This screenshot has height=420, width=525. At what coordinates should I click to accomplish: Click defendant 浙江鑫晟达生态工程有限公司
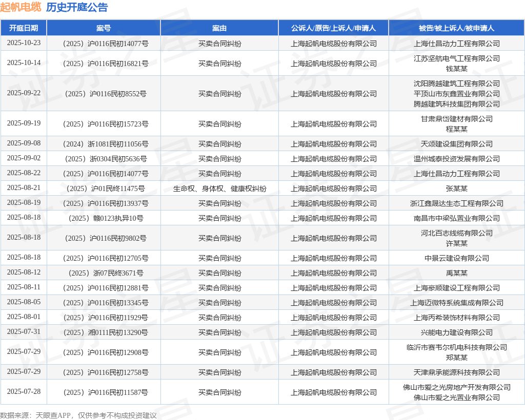(x=457, y=203)
